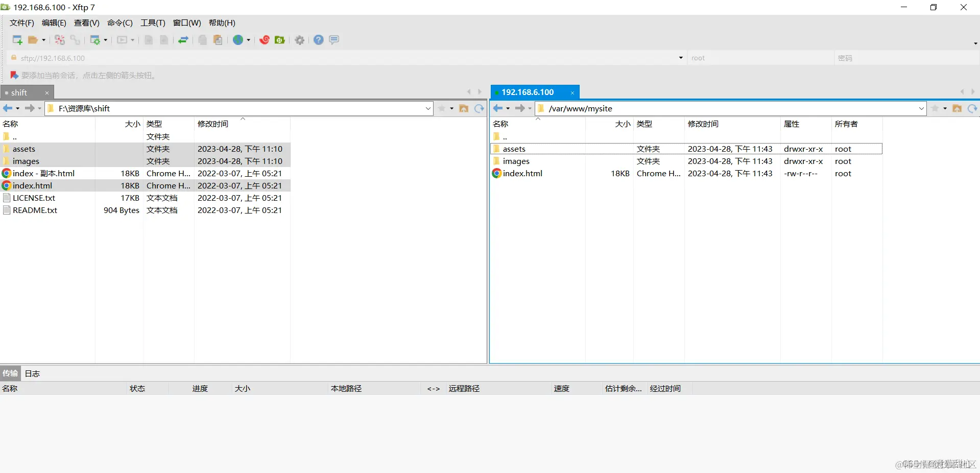
Task: Sort local pane by 修改时间 column
Action: (242, 124)
